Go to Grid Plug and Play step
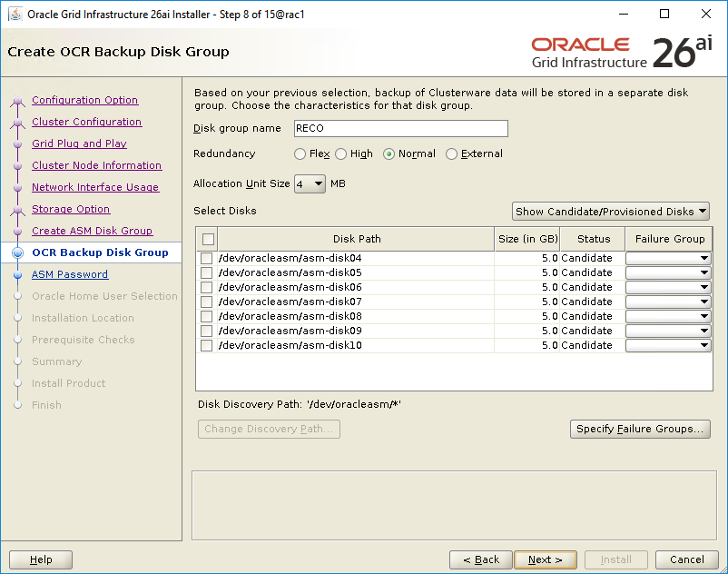728x574 pixels. [79, 143]
